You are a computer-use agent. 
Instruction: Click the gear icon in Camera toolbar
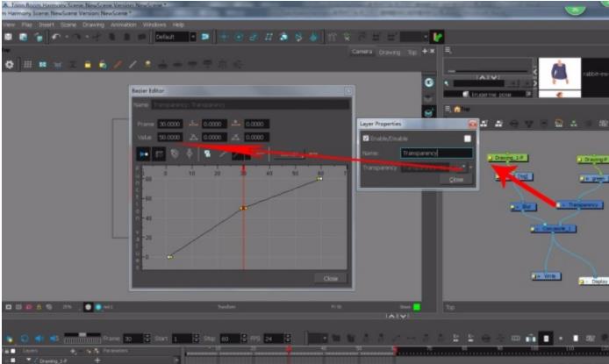10,64
